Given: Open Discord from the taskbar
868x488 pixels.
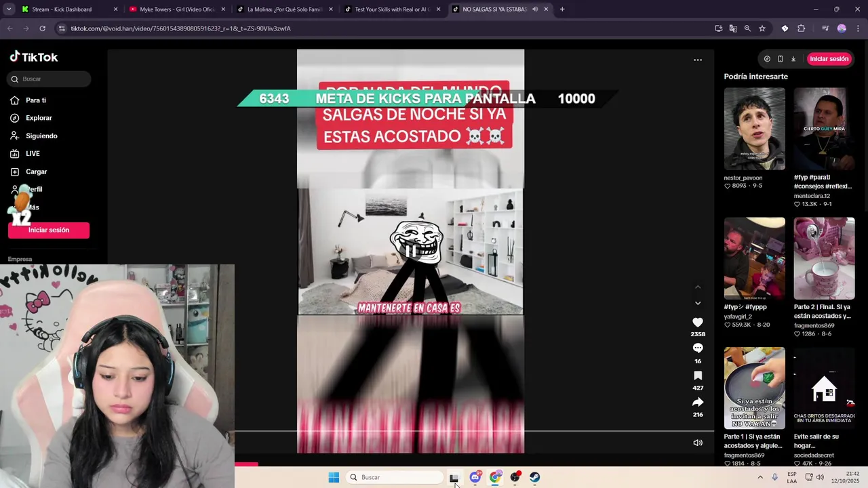Looking at the screenshot, I should coord(475,477).
